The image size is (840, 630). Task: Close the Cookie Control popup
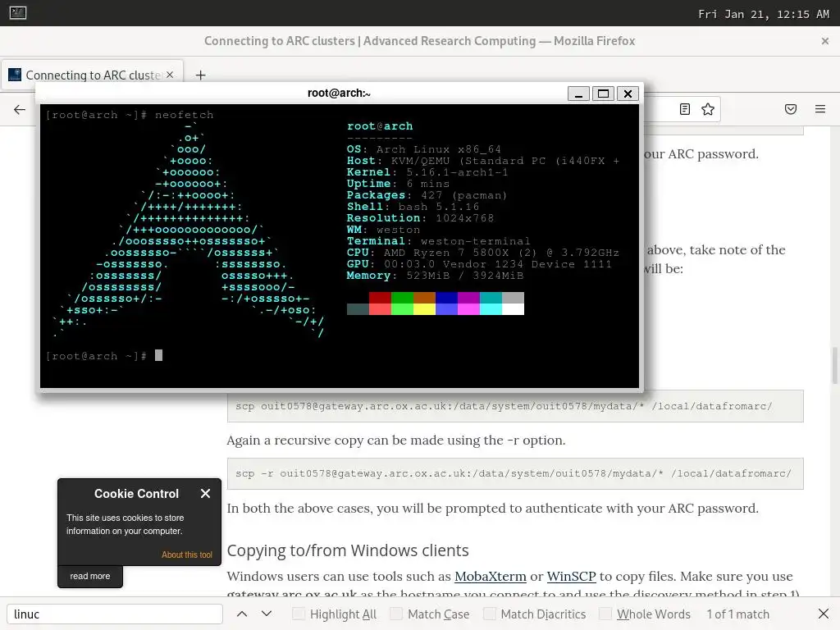205,493
